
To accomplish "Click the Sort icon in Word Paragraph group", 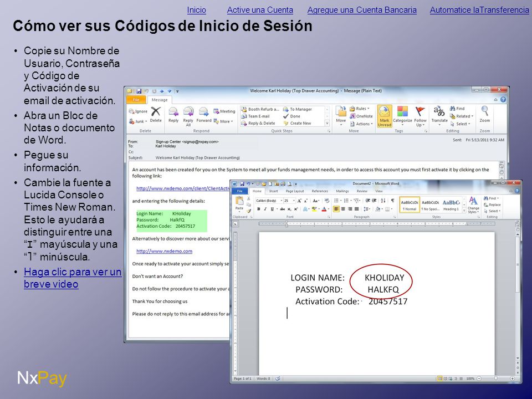I will coord(383,201).
